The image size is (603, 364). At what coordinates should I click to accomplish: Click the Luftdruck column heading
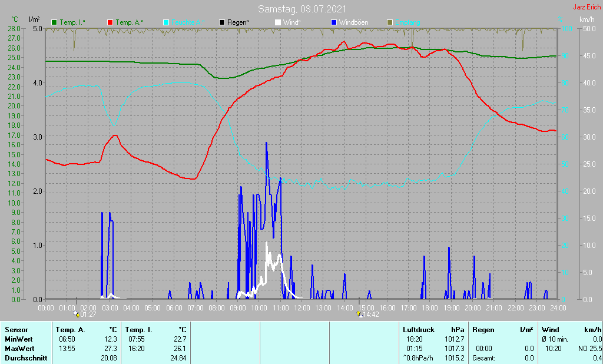[419, 330]
